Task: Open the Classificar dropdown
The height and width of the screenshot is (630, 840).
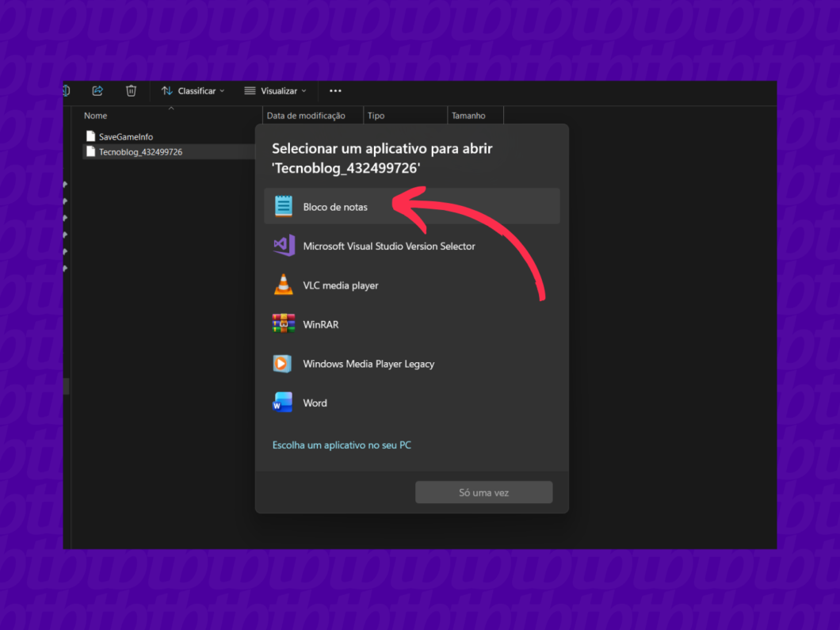Action: [193, 90]
